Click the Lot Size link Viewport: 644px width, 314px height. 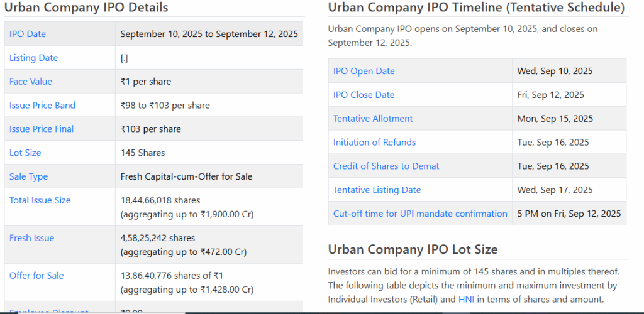pyautogui.click(x=25, y=153)
